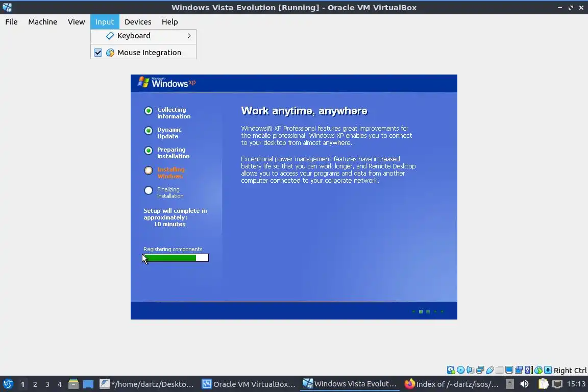588x392 pixels.
Task: Click the network adapters status icon
Action: point(480,370)
